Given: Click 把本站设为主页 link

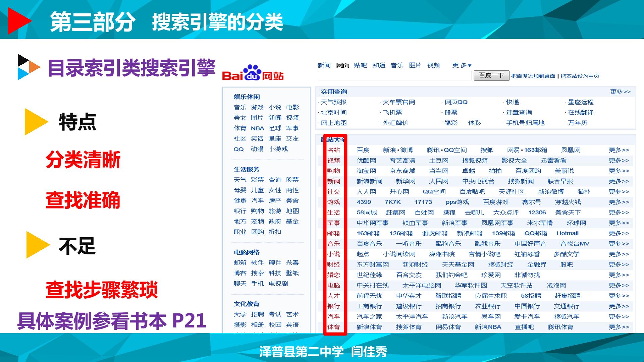Looking at the screenshot, I should pos(580,76).
